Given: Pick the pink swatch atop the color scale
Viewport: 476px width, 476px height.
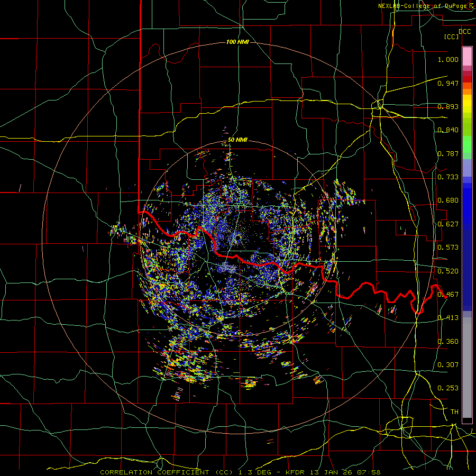Looking at the screenshot, I should point(467,56).
